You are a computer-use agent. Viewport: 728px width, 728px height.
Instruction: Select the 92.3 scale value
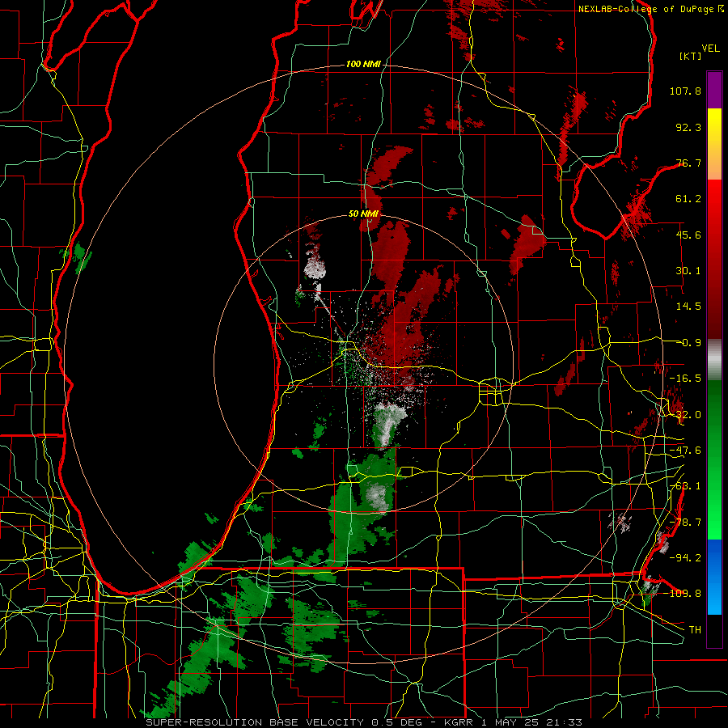[688, 127]
